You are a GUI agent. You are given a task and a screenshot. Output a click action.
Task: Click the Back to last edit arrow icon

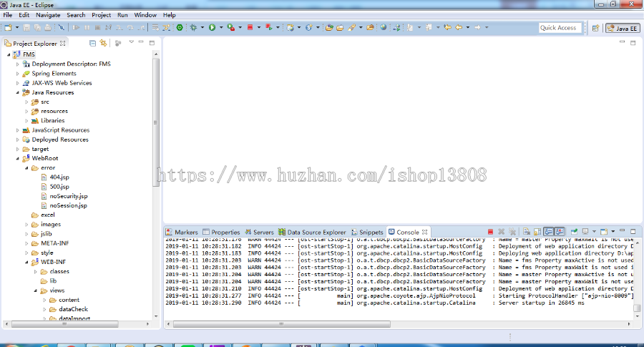point(448,27)
